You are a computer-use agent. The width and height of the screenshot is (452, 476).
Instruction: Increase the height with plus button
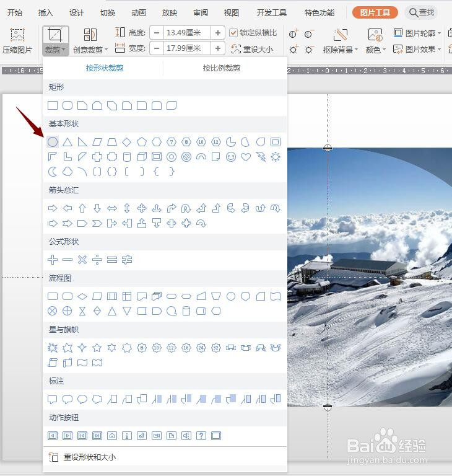pyautogui.click(x=217, y=33)
